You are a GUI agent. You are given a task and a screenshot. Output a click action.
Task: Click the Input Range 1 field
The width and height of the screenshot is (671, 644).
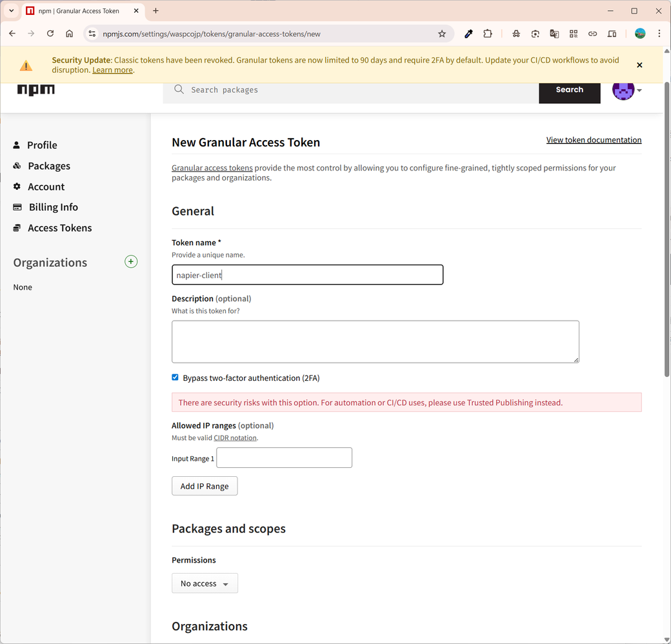pyautogui.click(x=284, y=458)
